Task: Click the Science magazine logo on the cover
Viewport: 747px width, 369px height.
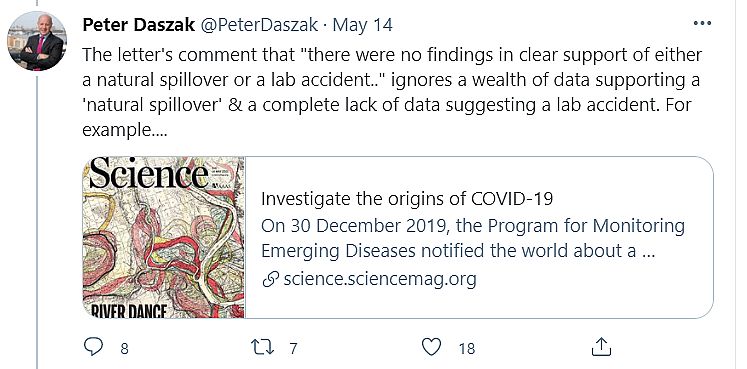Action: 149,173
